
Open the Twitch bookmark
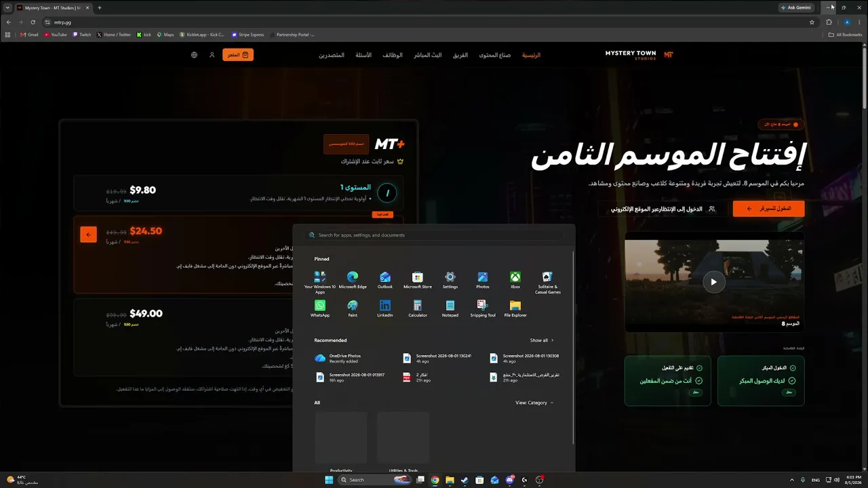coord(82,35)
